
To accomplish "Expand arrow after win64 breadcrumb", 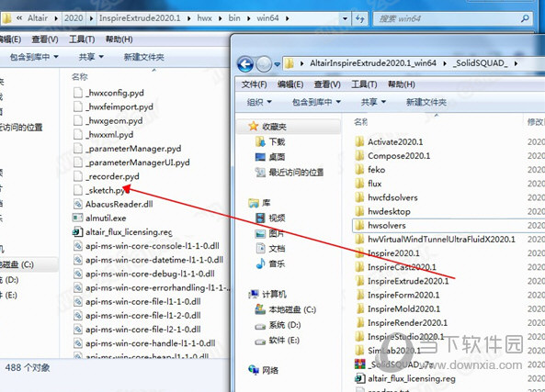I will (x=288, y=18).
